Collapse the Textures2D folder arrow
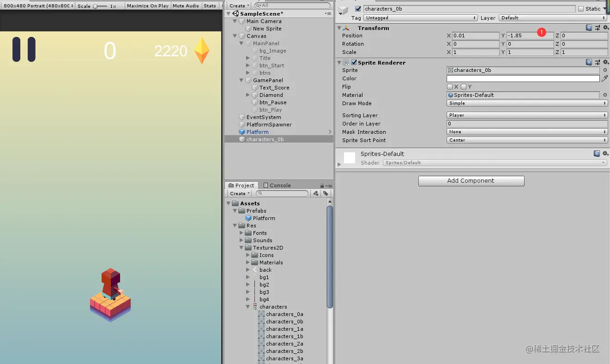The height and width of the screenshot is (364, 610). (x=242, y=248)
